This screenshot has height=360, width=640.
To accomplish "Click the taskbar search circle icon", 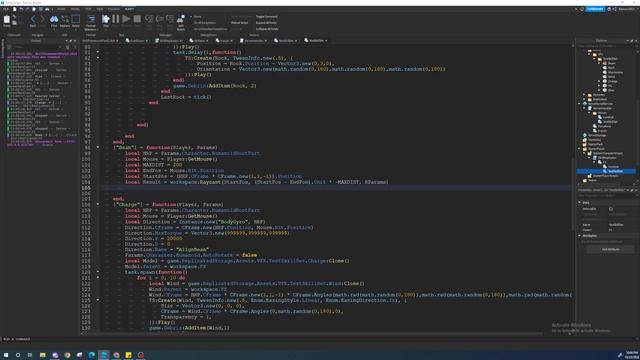I will coord(18,355).
